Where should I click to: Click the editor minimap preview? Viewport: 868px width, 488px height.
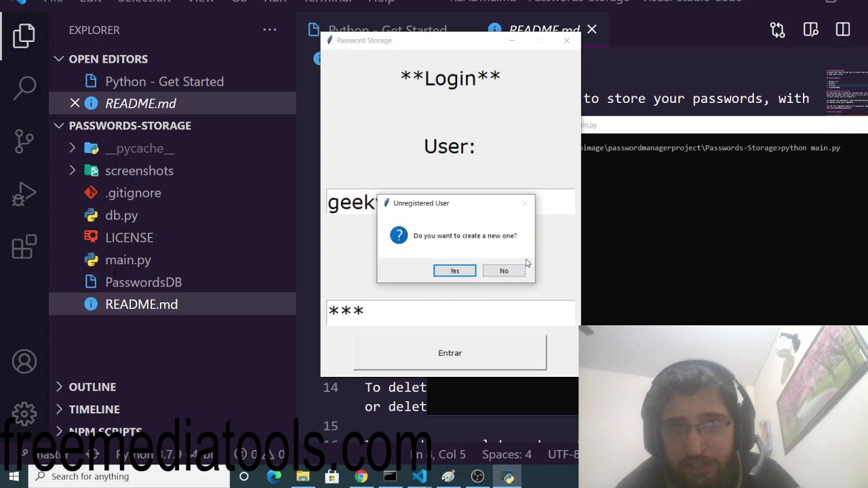pyautogui.click(x=846, y=91)
